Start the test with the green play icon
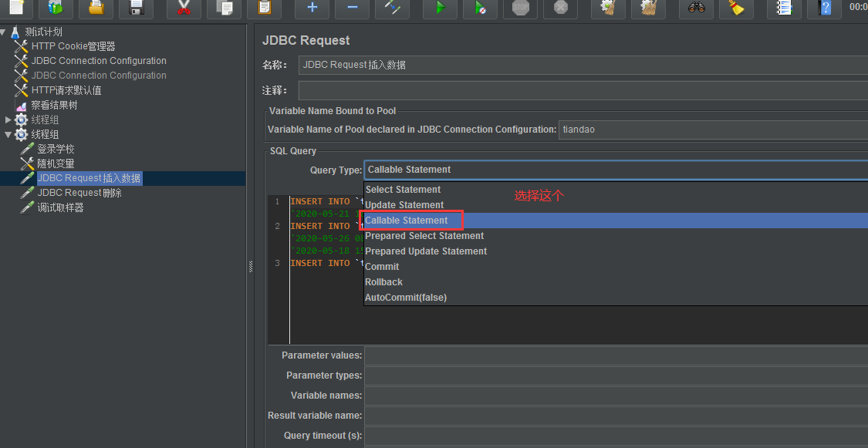The image size is (868, 448). tap(440, 9)
